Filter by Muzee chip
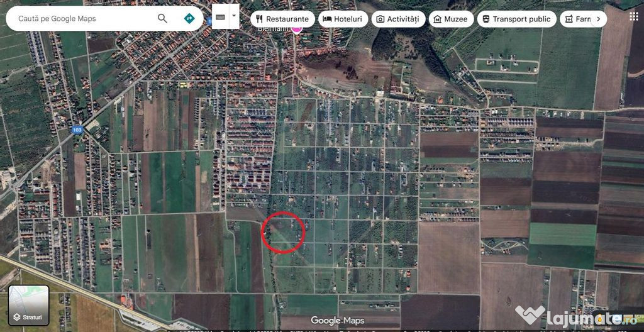This screenshot has height=332, width=644. pyautogui.click(x=451, y=19)
